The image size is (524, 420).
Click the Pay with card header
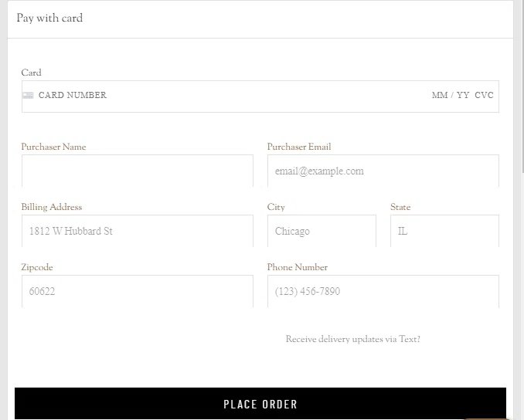click(x=49, y=19)
